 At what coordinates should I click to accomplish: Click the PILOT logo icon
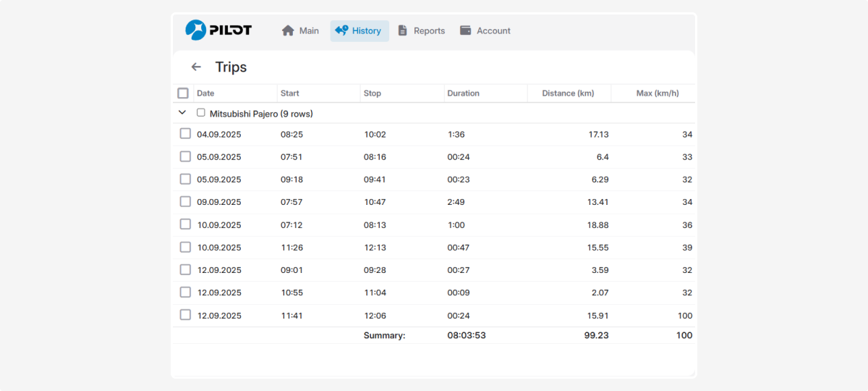click(196, 30)
